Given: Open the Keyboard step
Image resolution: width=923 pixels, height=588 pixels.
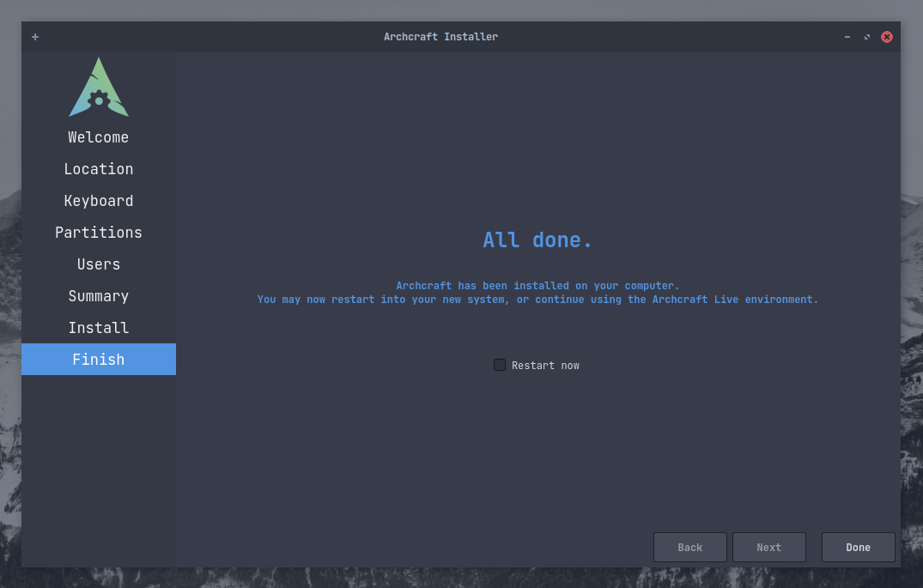Looking at the screenshot, I should (x=98, y=201).
